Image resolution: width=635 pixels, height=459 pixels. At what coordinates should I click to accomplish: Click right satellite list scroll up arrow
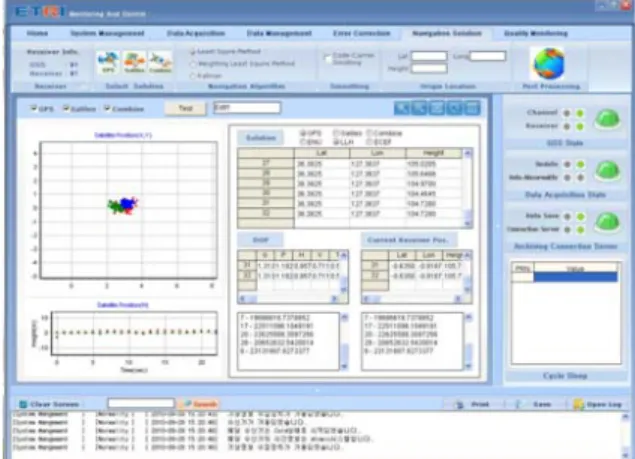(468, 317)
